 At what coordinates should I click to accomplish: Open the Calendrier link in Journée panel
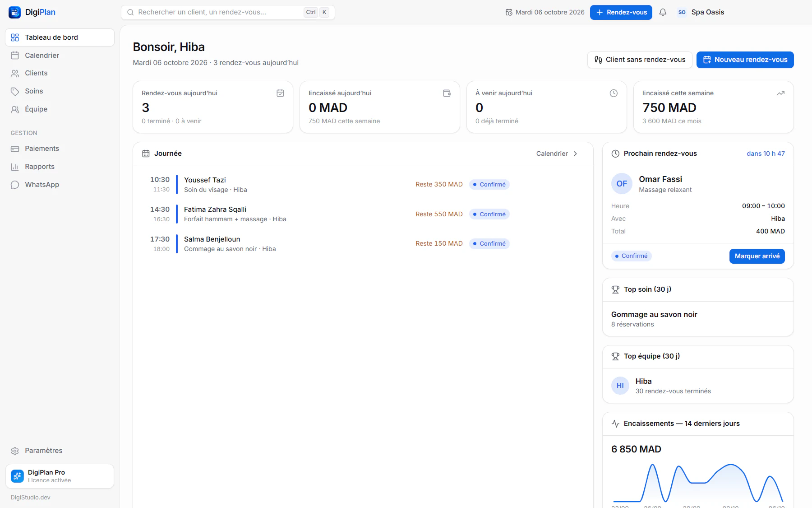(x=557, y=154)
